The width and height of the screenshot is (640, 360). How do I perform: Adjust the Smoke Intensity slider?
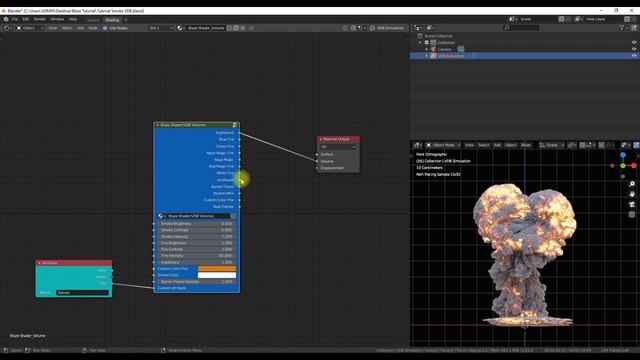point(196,236)
